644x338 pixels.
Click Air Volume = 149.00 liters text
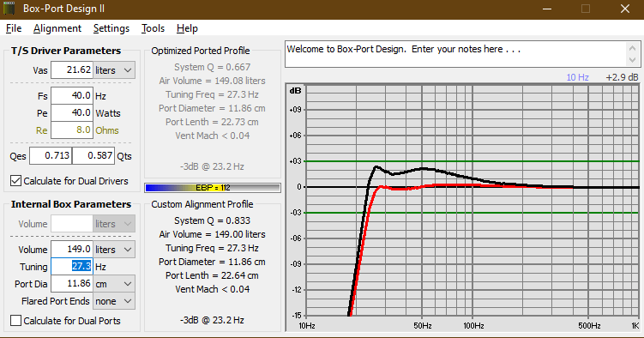212,234
